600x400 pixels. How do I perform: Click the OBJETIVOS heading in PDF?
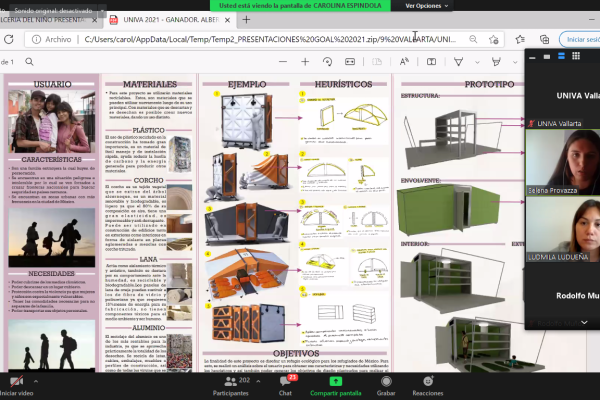296,353
